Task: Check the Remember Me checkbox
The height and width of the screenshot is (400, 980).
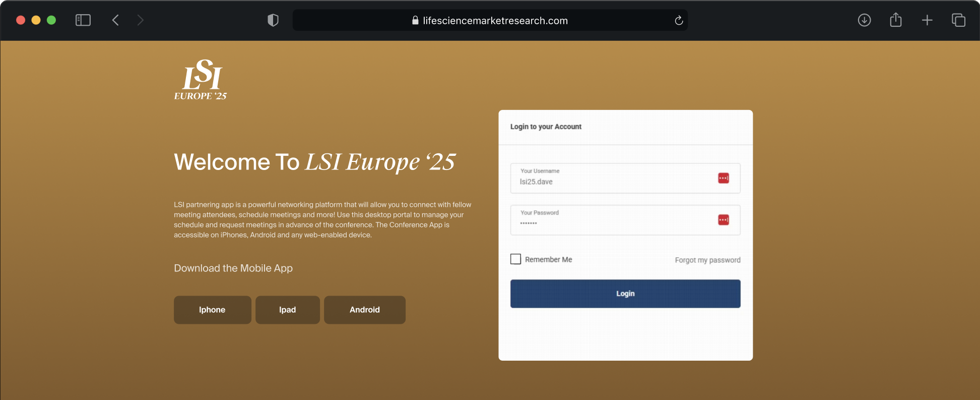Action: tap(516, 259)
